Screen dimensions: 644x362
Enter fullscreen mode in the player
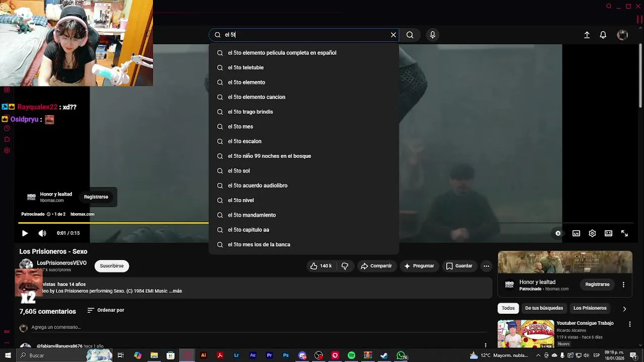624,233
